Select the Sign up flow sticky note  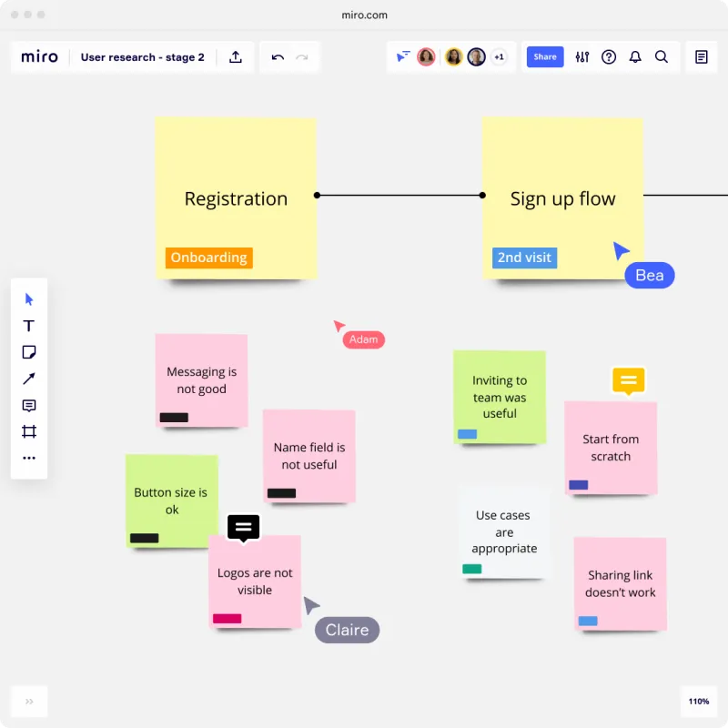(x=562, y=198)
